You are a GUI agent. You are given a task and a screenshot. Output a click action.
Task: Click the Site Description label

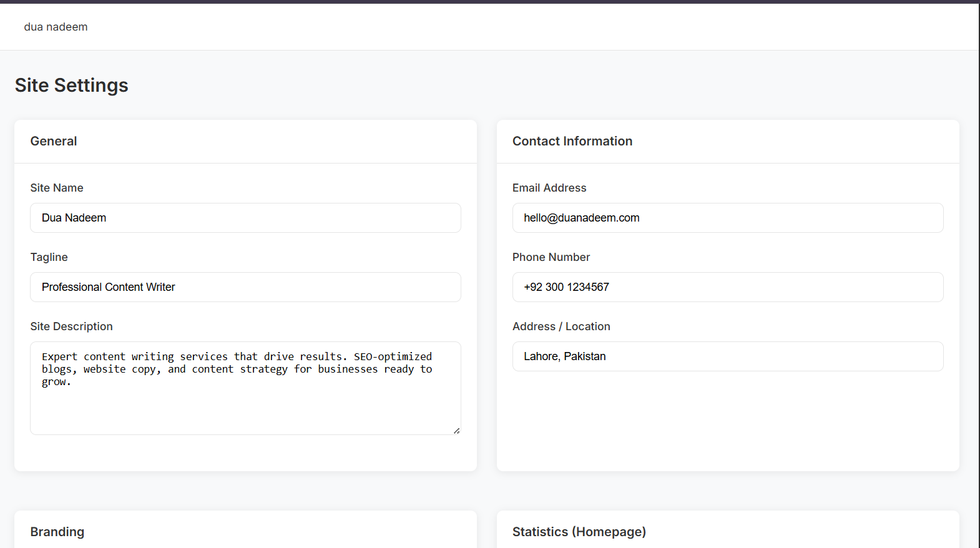71,326
